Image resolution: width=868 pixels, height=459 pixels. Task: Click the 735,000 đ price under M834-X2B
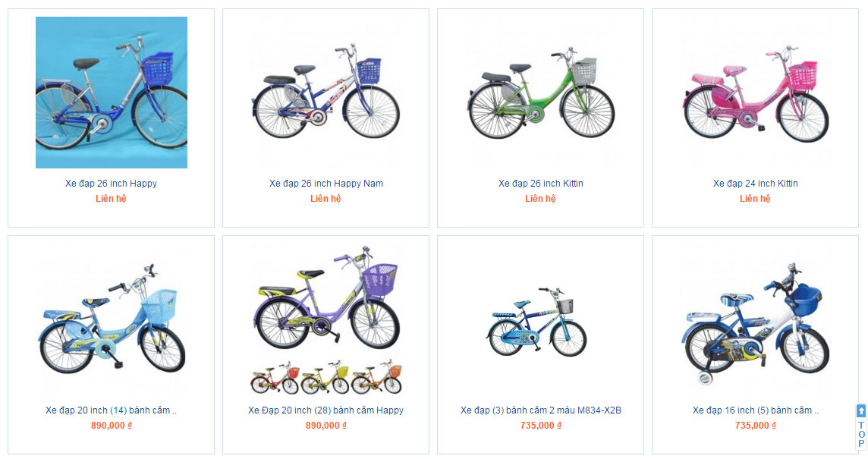[x=541, y=426]
